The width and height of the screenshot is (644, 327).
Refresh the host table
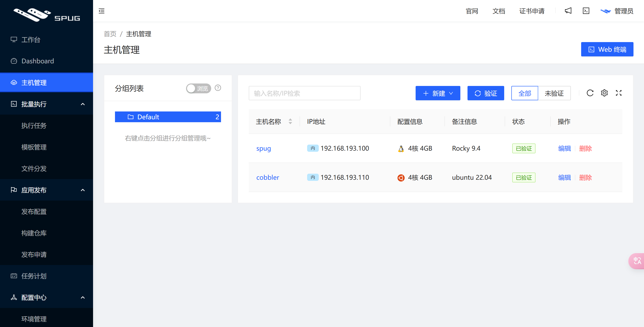(590, 93)
